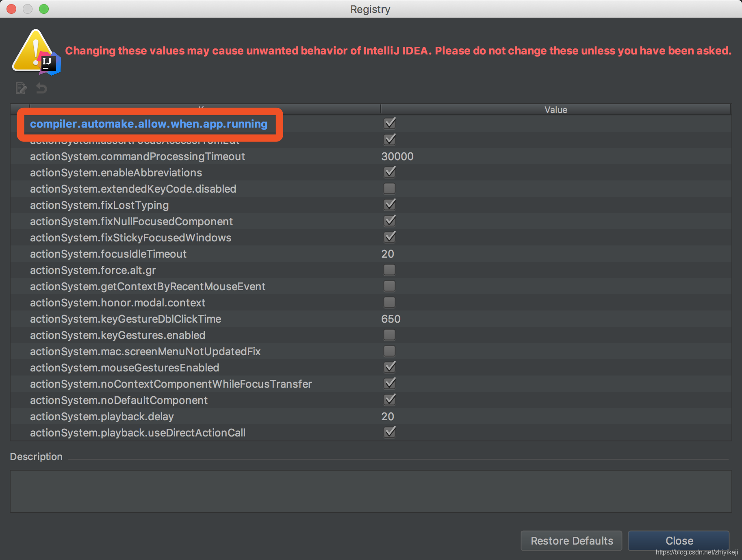Enable actionSystem.force.alt.gr checkbox
Viewport: 742px width, 560px height.
(x=389, y=270)
